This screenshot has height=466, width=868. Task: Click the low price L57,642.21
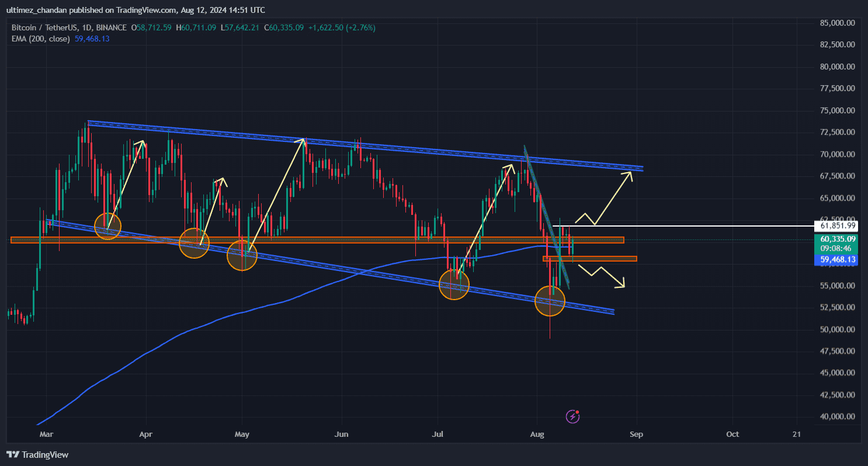[x=240, y=27]
